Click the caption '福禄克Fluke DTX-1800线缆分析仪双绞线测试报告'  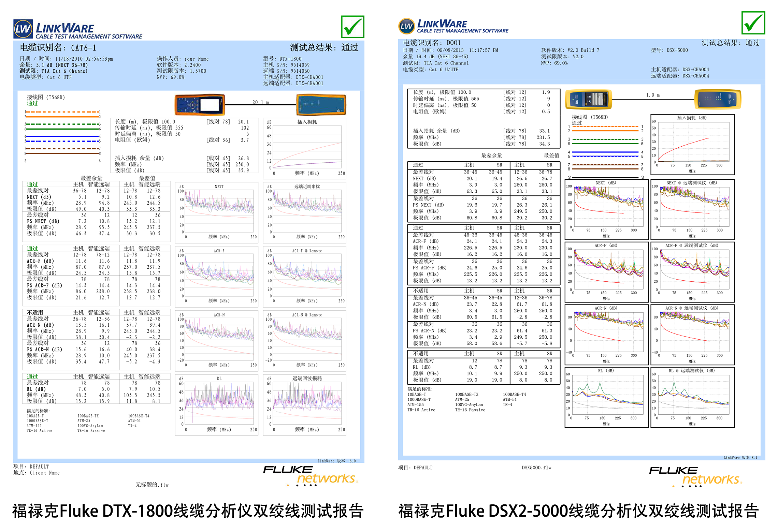[188, 511]
